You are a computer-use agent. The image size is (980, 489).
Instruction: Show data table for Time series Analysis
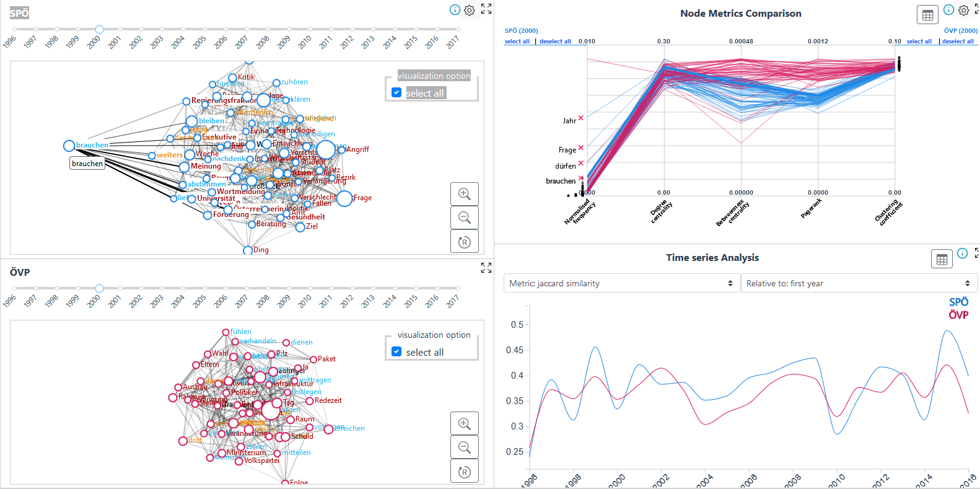(942, 259)
